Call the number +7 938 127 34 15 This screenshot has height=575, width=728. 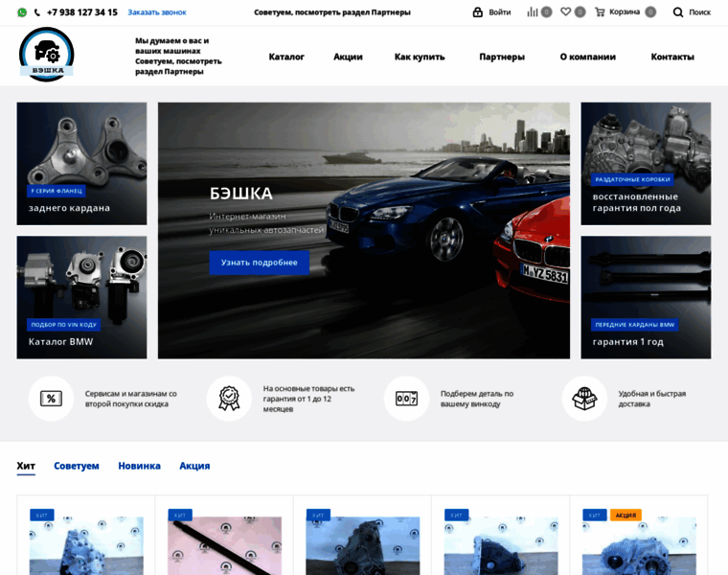(82, 12)
